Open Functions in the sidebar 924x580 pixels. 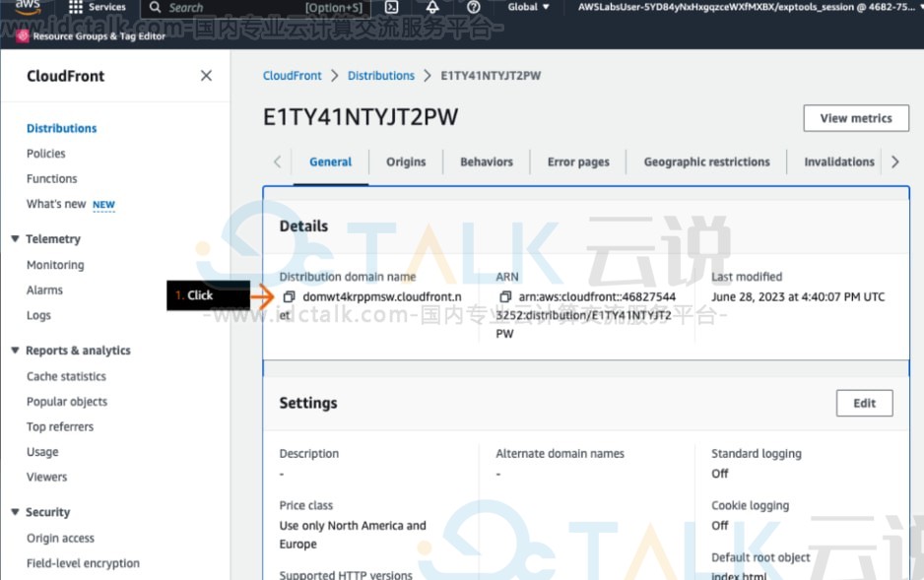pos(52,179)
